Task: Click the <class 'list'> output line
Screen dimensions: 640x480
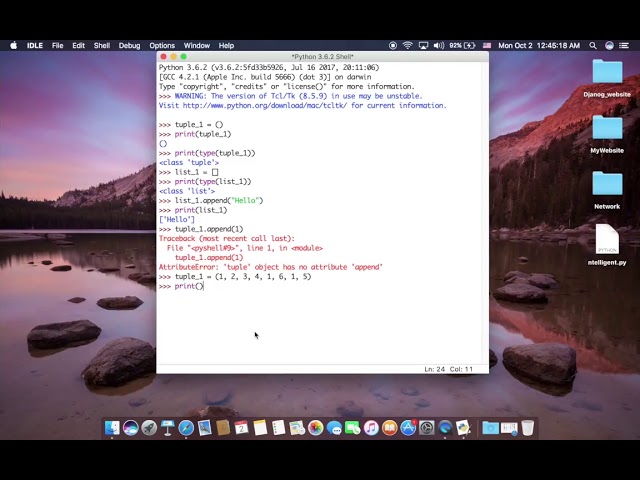Action: [187, 191]
